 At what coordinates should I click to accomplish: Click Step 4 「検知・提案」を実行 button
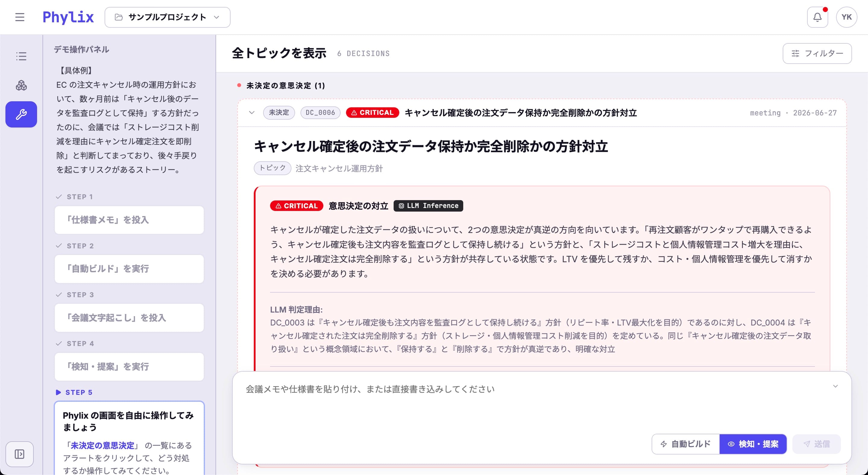point(129,366)
